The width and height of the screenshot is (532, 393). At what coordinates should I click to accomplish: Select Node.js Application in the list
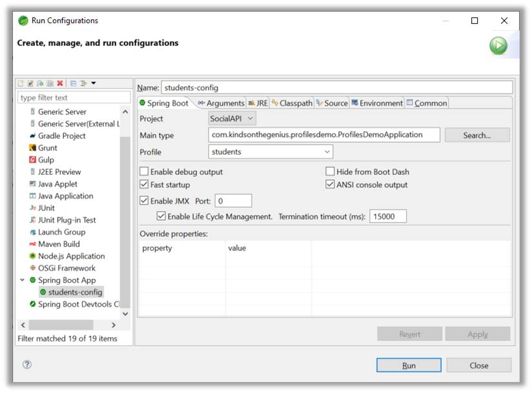71,256
